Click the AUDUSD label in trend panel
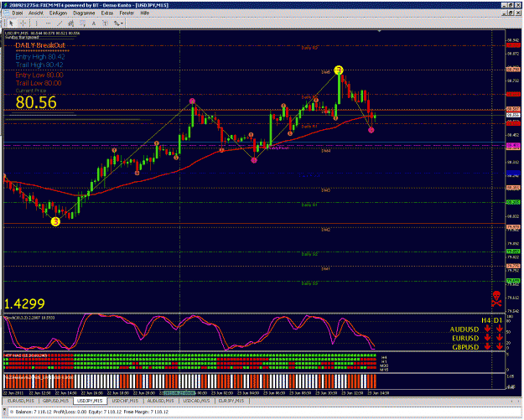Viewport: 524px width, 420px height. point(464,329)
